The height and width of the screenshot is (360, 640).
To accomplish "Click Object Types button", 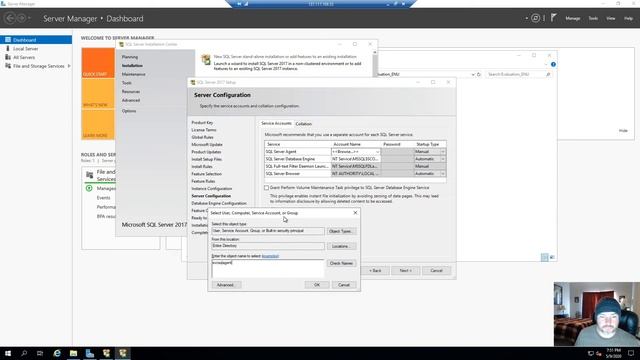I will tap(341, 231).
